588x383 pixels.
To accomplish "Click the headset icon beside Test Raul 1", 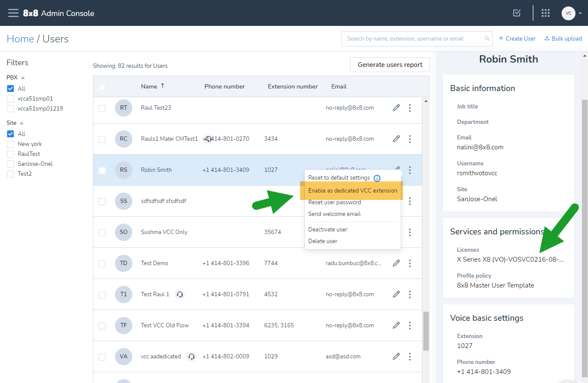I will click(x=180, y=294).
